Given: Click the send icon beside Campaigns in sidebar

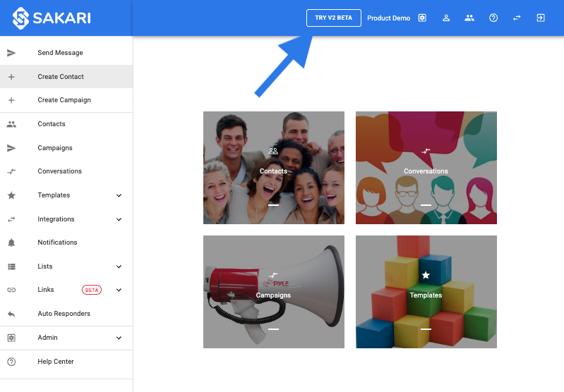Looking at the screenshot, I should (x=11, y=148).
